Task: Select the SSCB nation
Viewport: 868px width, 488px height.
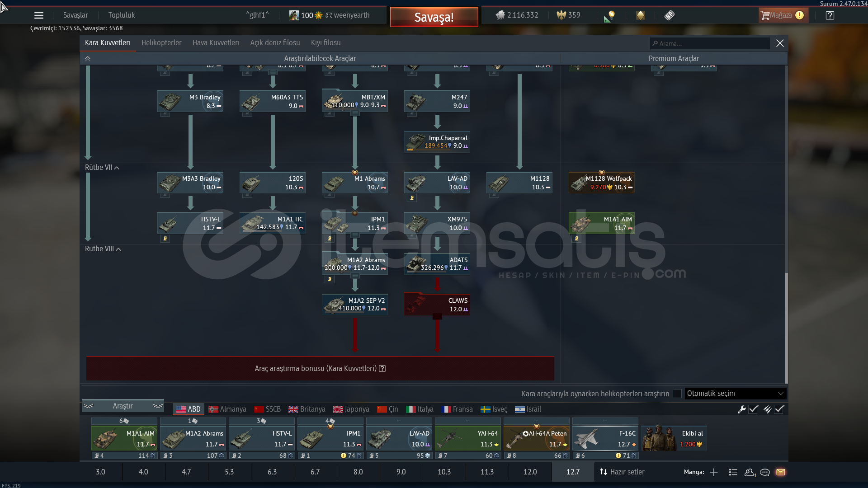Action: pos(268,409)
